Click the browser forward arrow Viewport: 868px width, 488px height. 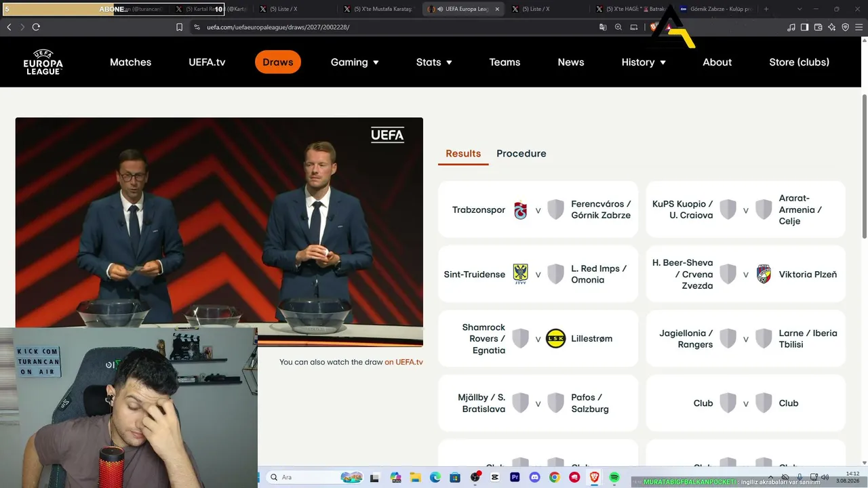click(x=22, y=27)
